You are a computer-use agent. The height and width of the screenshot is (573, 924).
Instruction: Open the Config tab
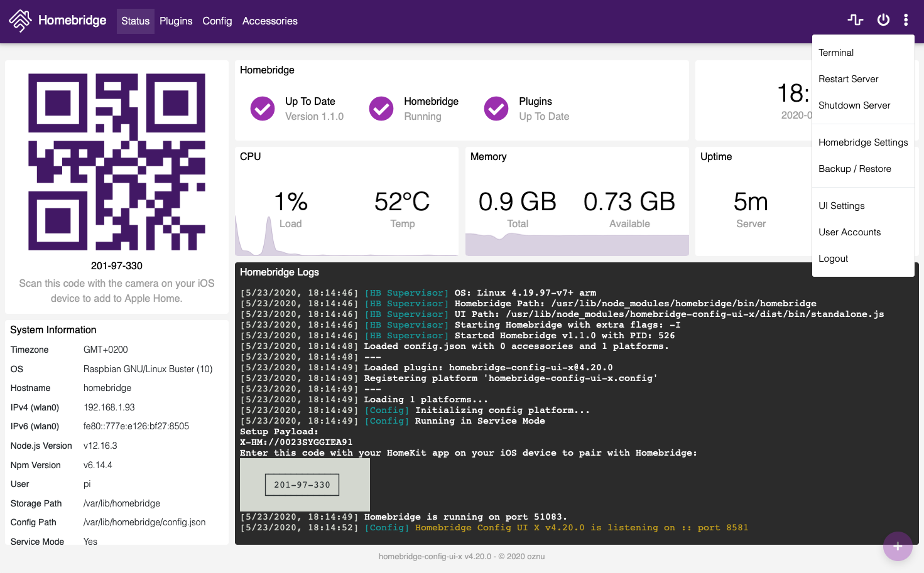point(217,21)
